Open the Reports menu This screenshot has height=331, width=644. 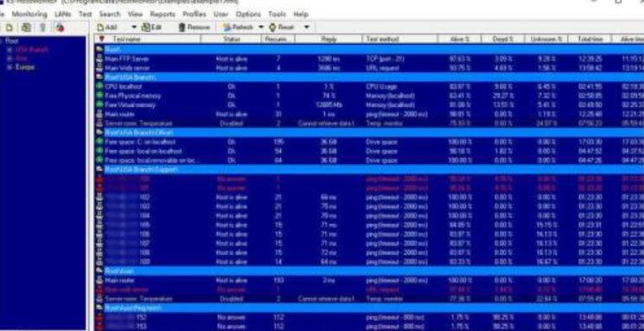[x=163, y=14]
